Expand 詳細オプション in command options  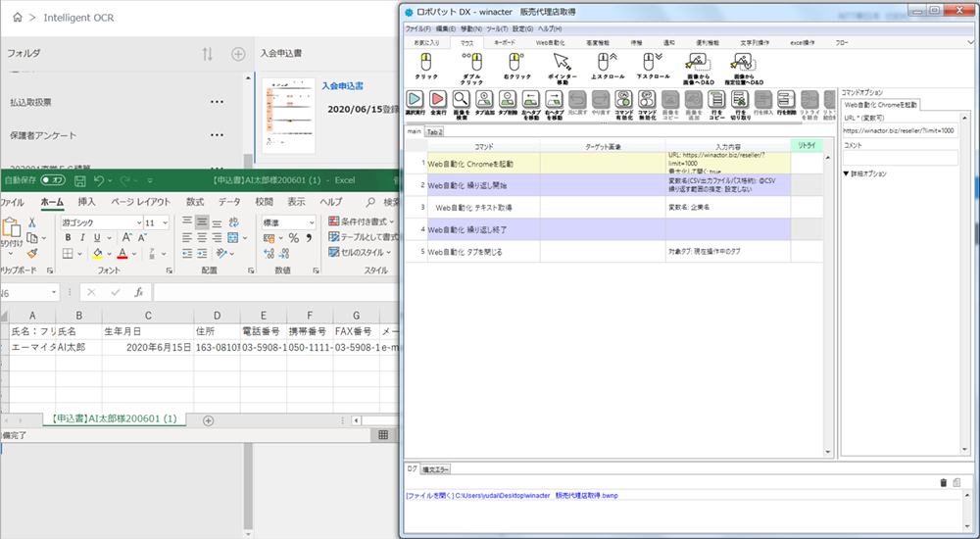[x=865, y=173]
